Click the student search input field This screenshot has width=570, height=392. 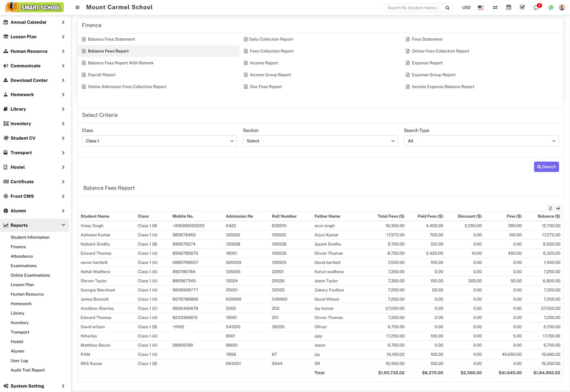[x=413, y=8]
